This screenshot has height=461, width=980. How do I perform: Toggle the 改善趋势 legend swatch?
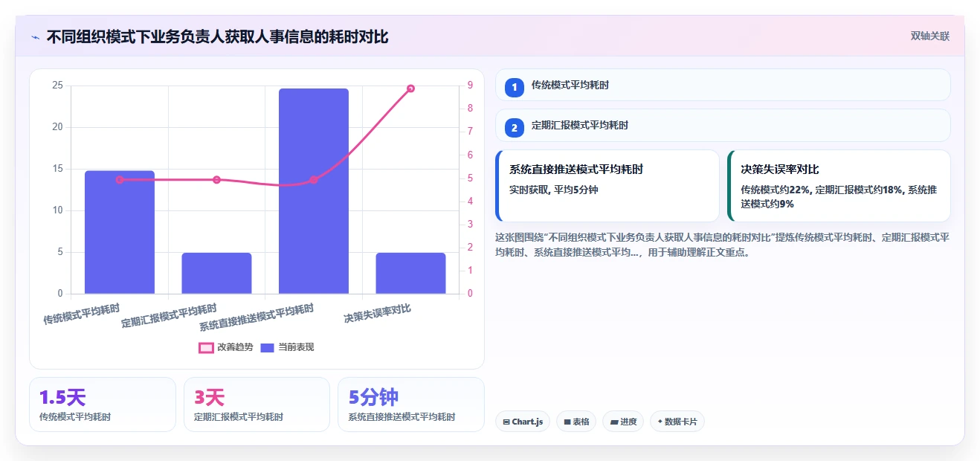[206, 347]
